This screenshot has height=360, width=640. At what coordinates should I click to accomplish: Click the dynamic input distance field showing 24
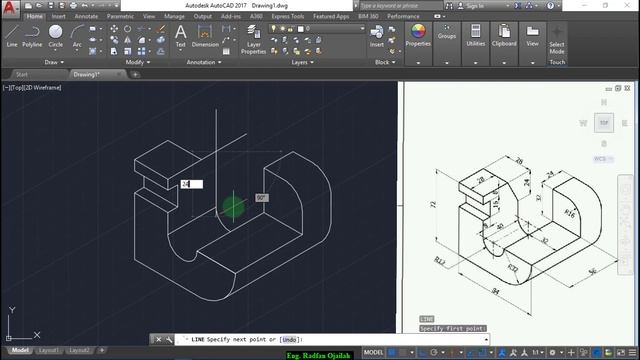pos(192,184)
